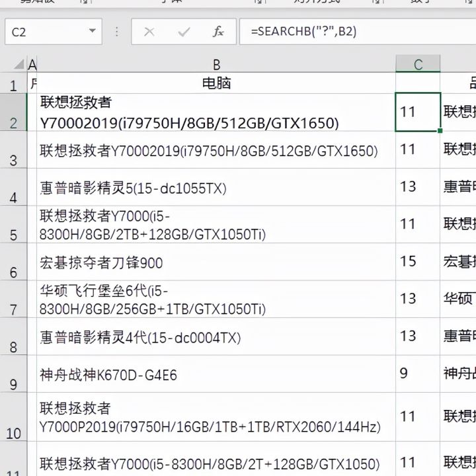The width and height of the screenshot is (476, 476).
Task: Select cell D7 beginning 华硕
Action: pos(458,299)
